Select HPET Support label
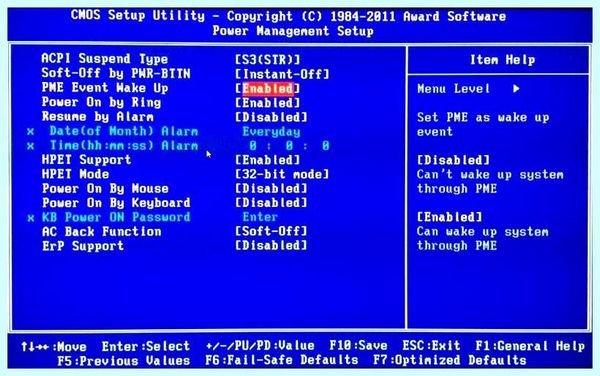The image size is (600, 376). pyautogui.click(x=86, y=160)
